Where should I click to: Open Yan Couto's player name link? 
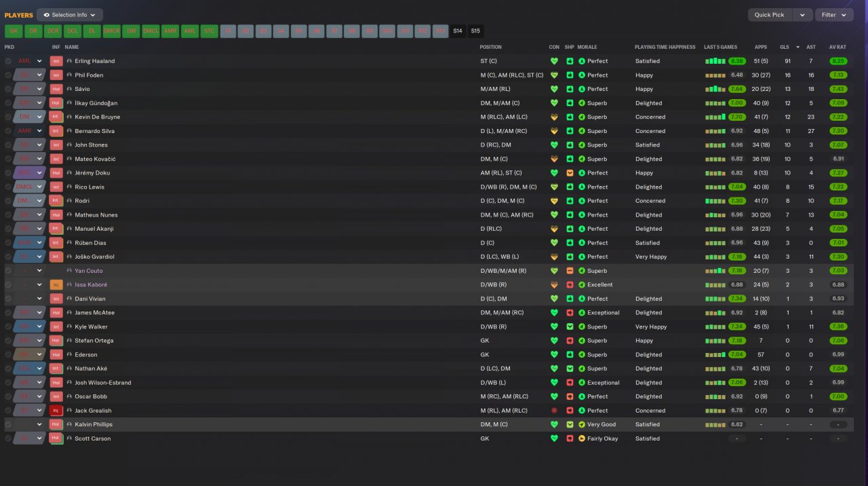[89, 271]
